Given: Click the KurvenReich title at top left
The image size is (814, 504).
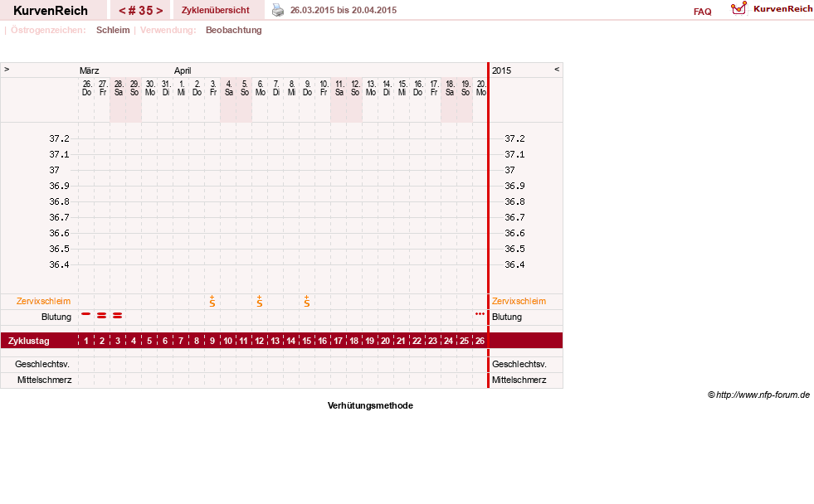Looking at the screenshot, I should click(x=51, y=11).
